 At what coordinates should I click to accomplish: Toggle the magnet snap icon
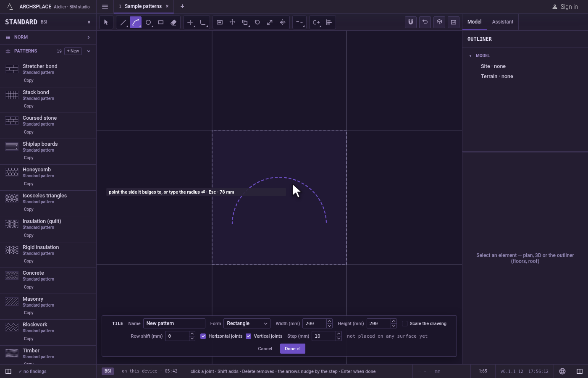tap(411, 22)
